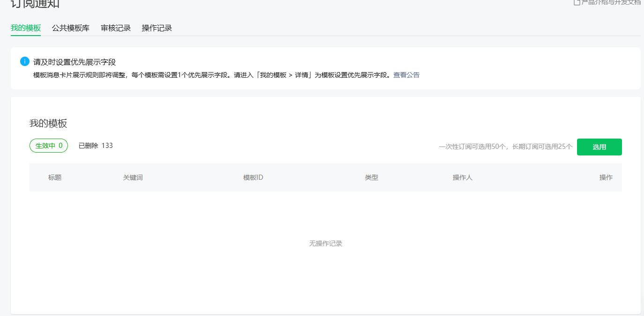Image resolution: width=644 pixels, height=316 pixels.
Task: Select the 生效中 0 filter pill
Action: 49,146
